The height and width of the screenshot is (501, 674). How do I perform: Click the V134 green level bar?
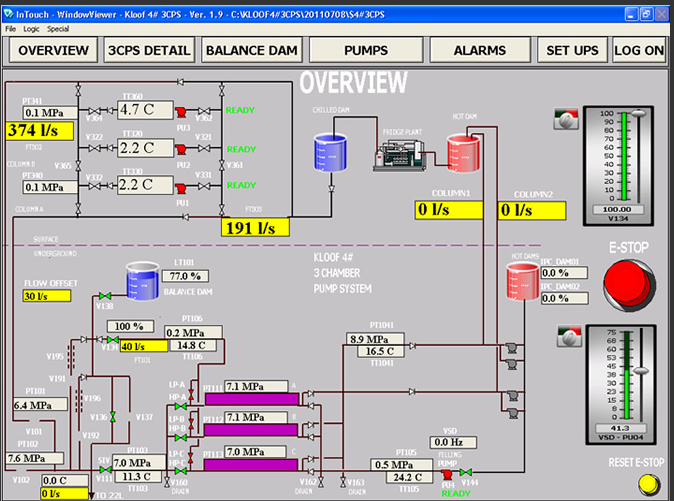(x=624, y=156)
